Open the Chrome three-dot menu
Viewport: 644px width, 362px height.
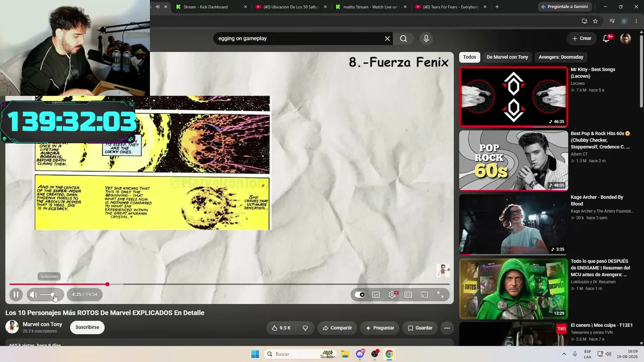[x=636, y=21]
